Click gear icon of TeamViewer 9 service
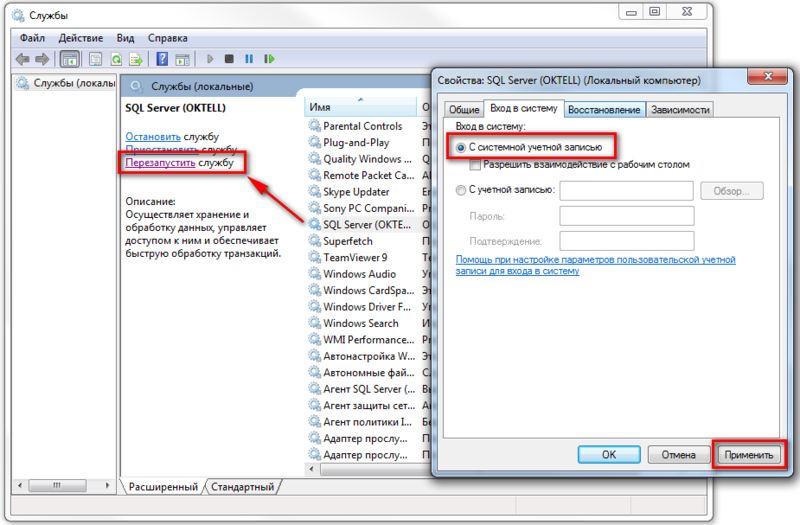 coord(314,257)
